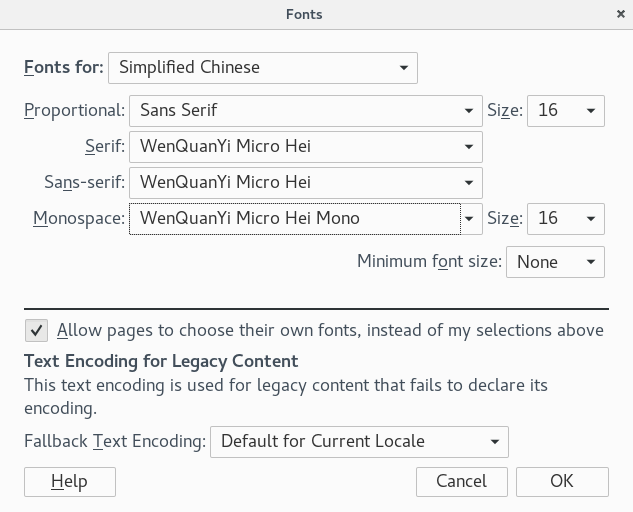Screen dimensions: 633x512
Task: Open the Sans-serif font dropdown
Action: pyautogui.click(x=305, y=182)
